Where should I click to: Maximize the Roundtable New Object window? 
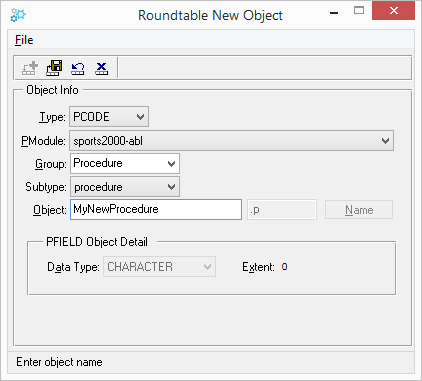(x=359, y=11)
